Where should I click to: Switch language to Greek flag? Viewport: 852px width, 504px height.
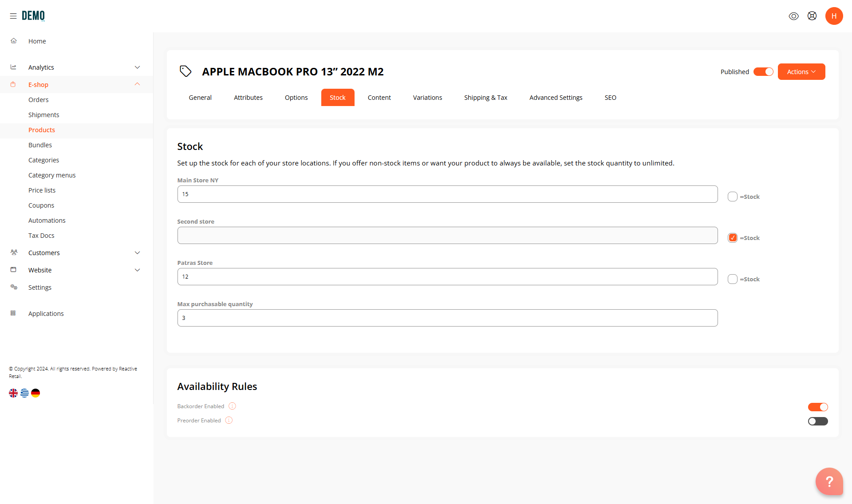tap(24, 393)
